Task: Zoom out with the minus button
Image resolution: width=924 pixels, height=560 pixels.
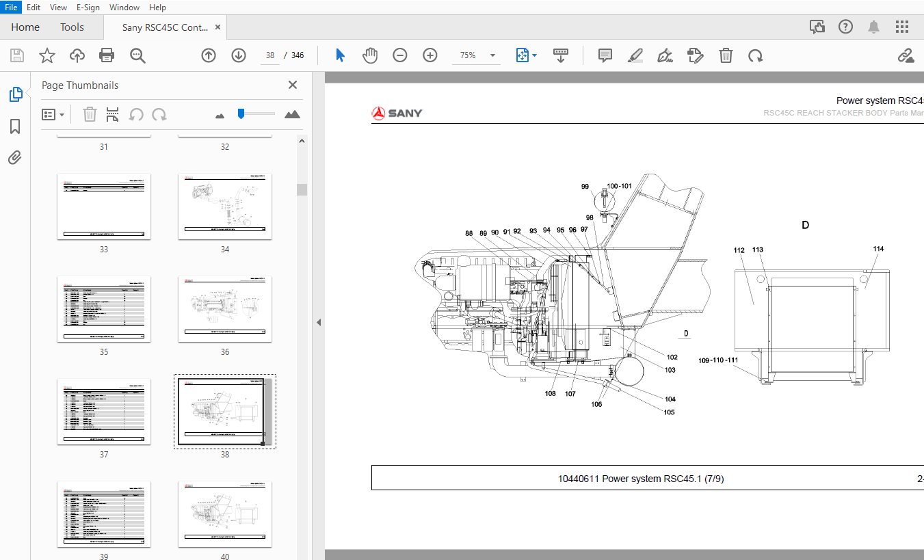Action: [x=400, y=55]
